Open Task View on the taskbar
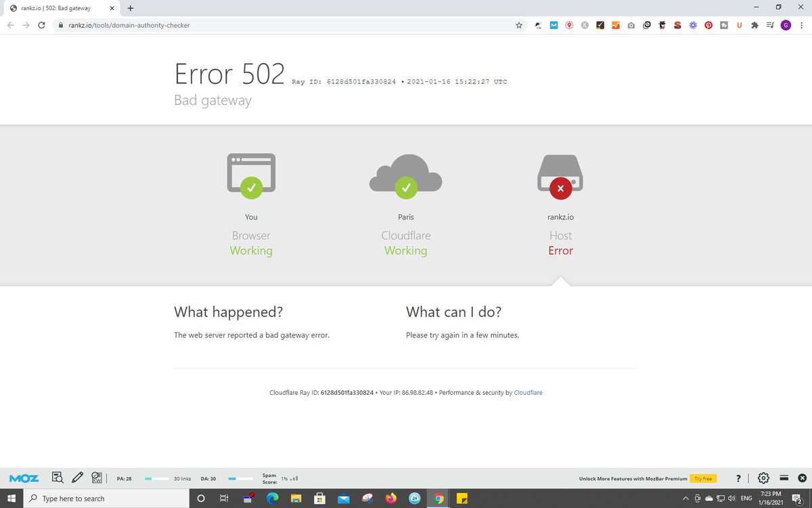Viewport: 812px width, 508px height. pos(223,499)
